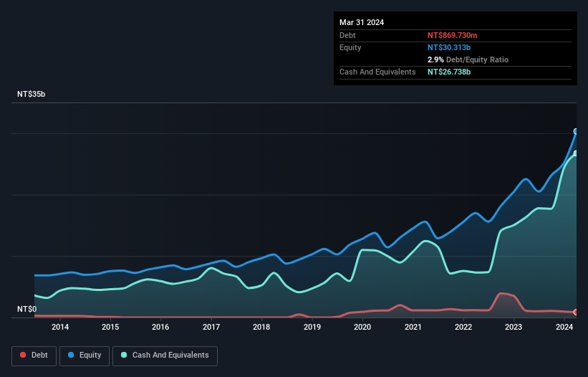This screenshot has height=377, width=588.
Task: Toggle the Debt legend series
Action: [x=34, y=355]
